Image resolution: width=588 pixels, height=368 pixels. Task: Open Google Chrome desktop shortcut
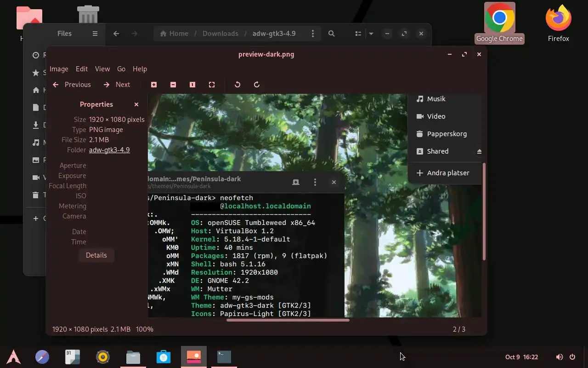coord(499,23)
